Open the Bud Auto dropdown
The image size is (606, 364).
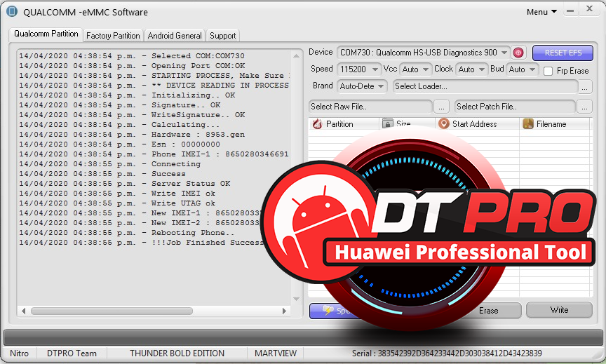coord(522,69)
